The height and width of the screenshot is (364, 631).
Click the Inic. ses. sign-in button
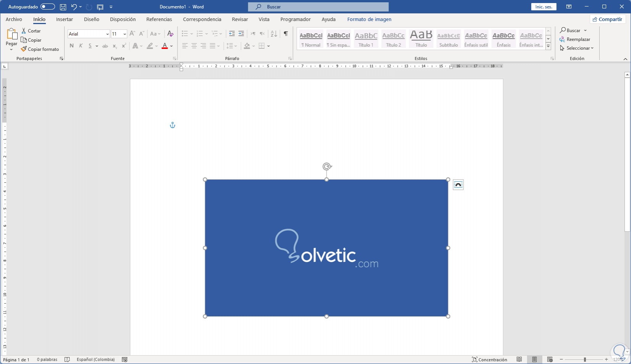click(x=544, y=7)
